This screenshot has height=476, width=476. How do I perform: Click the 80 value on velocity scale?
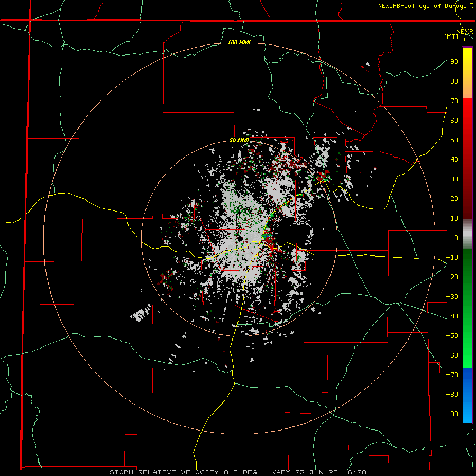(x=454, y=81)
